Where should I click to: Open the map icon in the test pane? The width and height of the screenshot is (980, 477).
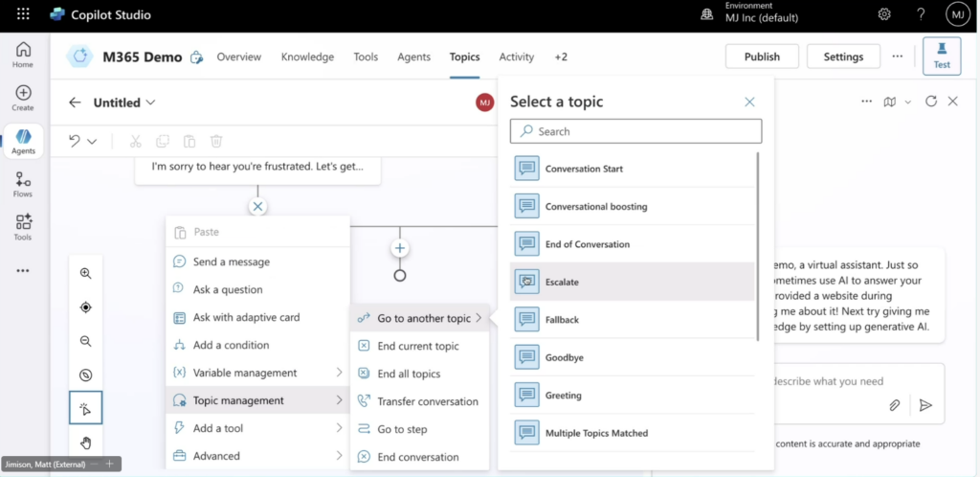890,102
